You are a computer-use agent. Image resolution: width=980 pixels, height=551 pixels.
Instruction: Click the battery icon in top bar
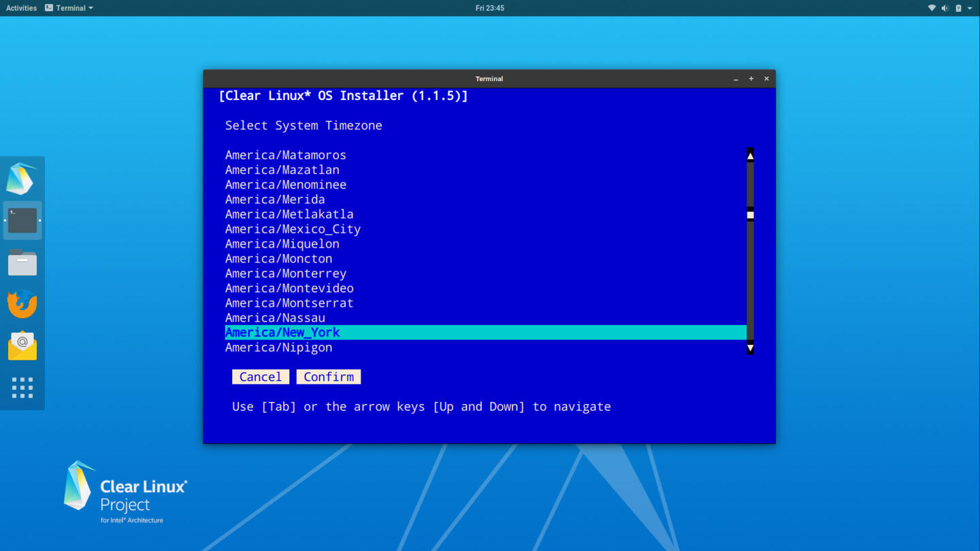958,8
